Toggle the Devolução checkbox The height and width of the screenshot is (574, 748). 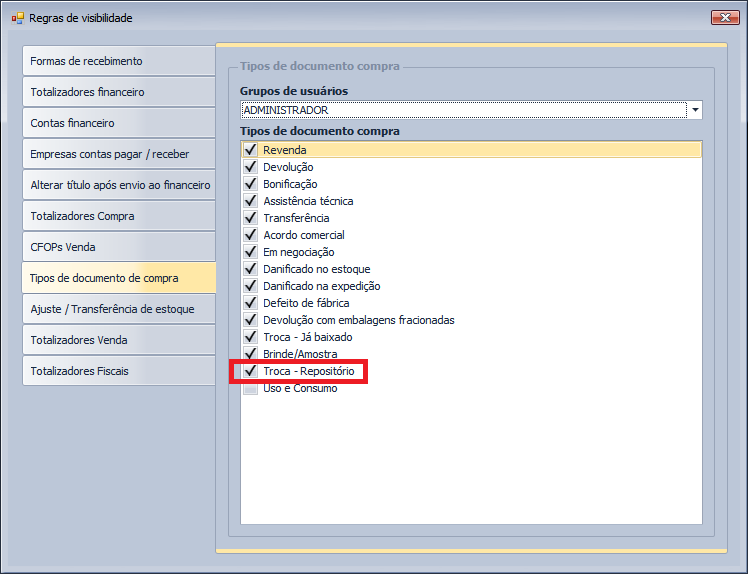[x=250, y=167]
